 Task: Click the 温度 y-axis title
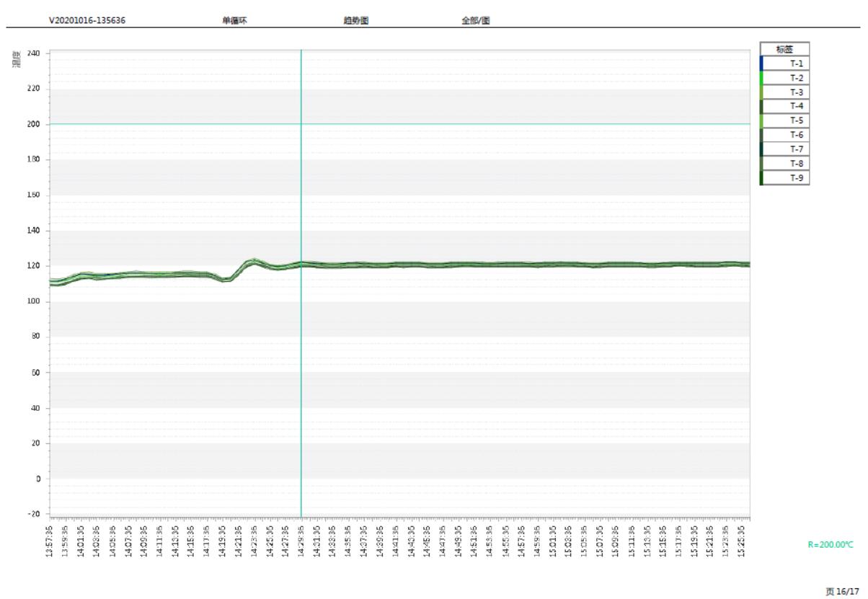[x=17, y=58]
